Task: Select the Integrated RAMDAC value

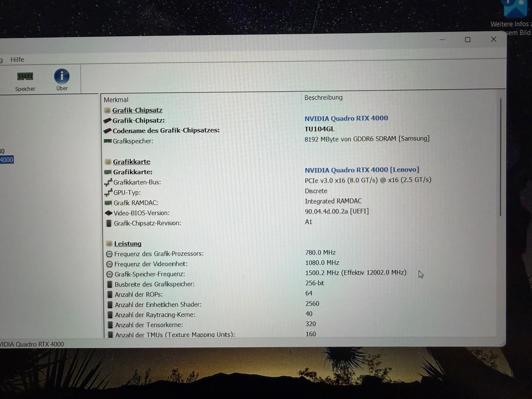Action: coord(333,201)
